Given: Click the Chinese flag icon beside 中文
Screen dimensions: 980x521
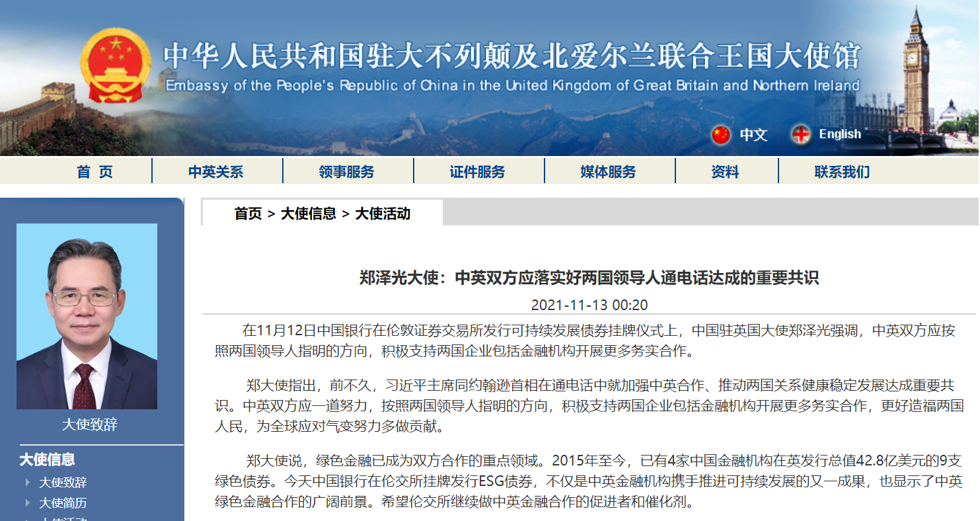Looking at the screenshot, I should 721,135.
